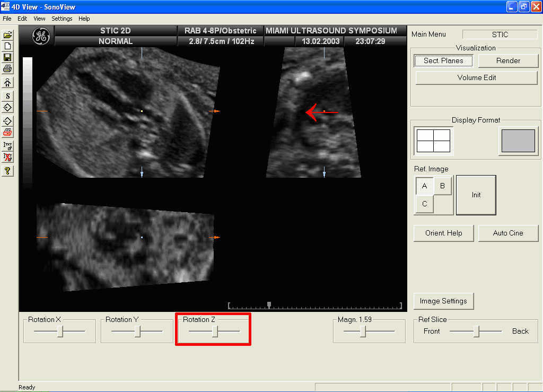The width and height of the screenshot is (543, 392).
Task: Click the upper-right sectional plane B image
Action: click(x=313, y=112)
